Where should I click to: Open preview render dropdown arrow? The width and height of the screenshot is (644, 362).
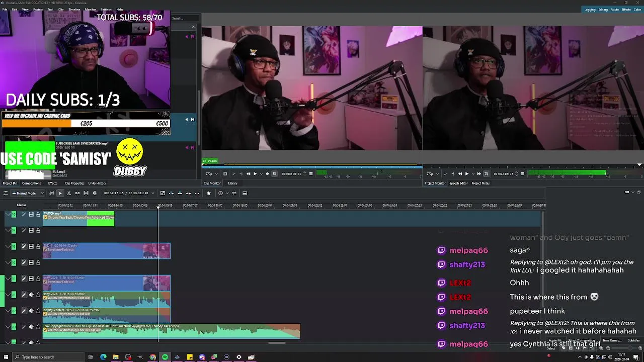[227, 193]
